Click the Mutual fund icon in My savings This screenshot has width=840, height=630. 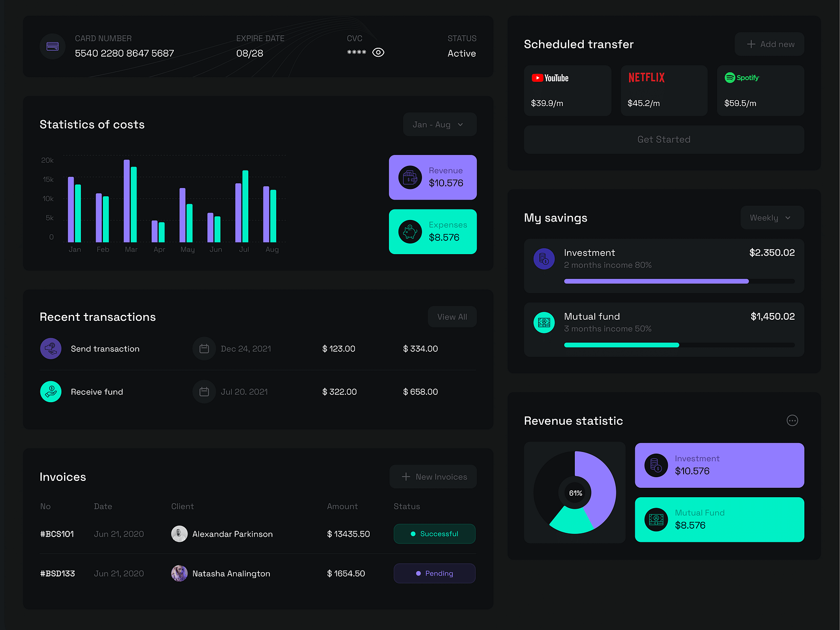click(x=544, y=322)
